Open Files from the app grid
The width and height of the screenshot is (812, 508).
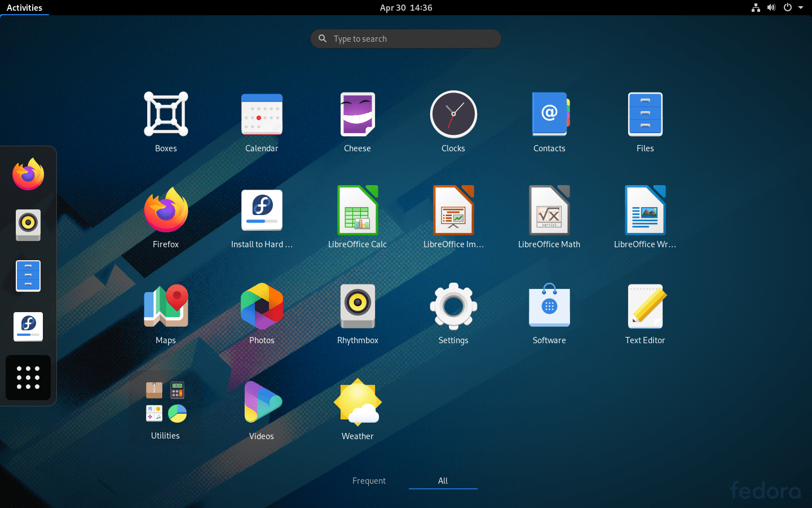(x=645, y=115)
